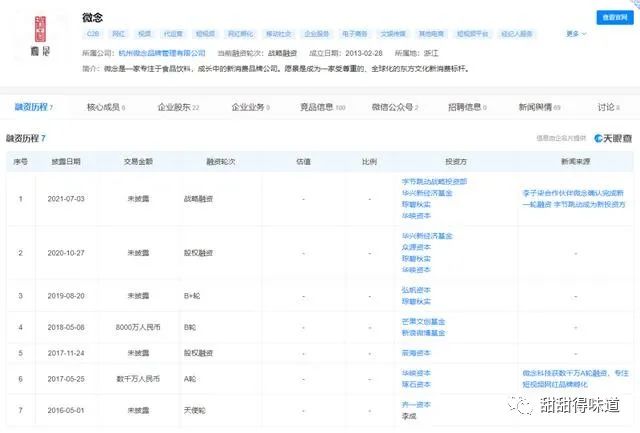Click the 数千万人民币 amount cell
The width and height of the screenshot is (640, 433).
coord(138,379)
